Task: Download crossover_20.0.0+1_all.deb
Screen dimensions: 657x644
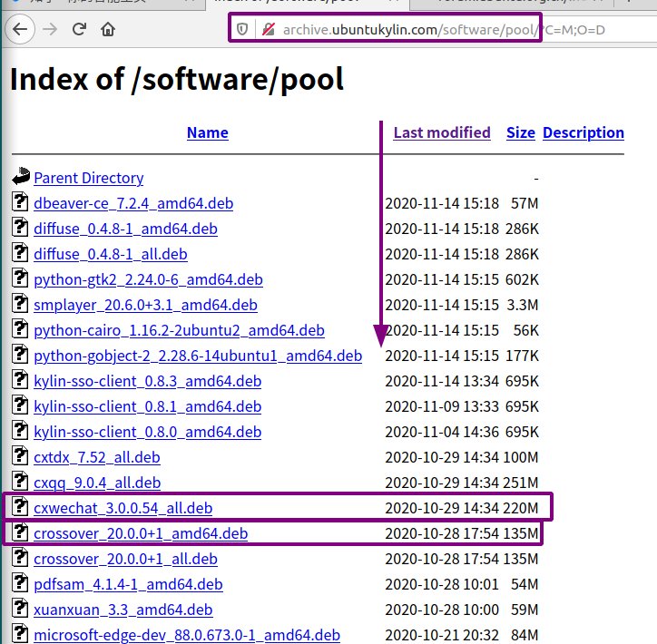Action: click(x=125, y=559)
